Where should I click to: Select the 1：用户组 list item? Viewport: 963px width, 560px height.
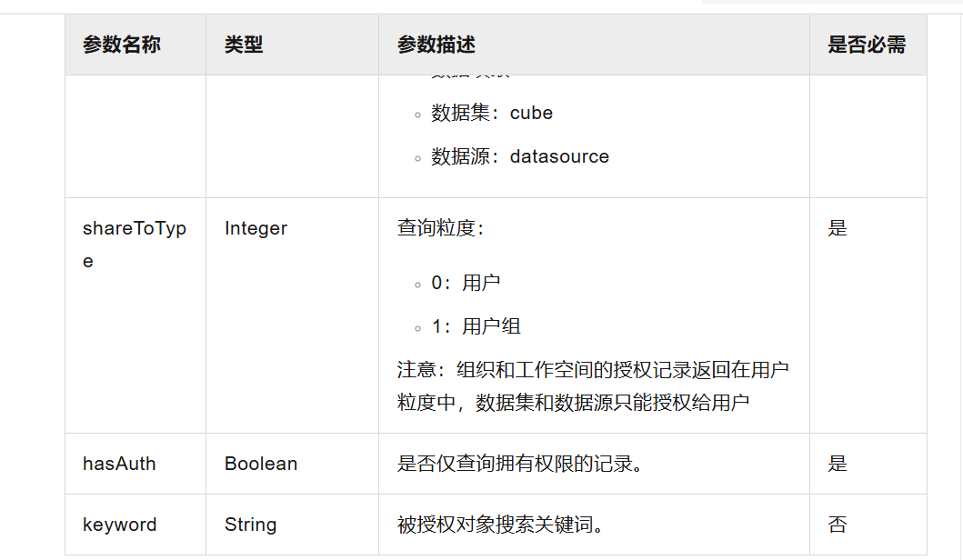pyautogui.click(x=476, y=326)
